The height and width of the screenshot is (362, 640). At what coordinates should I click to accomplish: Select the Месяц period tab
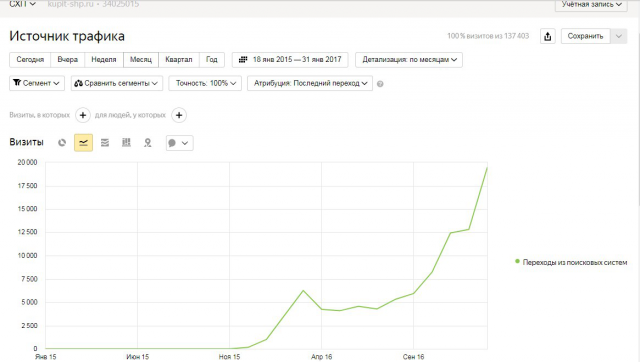click(x=141, y=60)
